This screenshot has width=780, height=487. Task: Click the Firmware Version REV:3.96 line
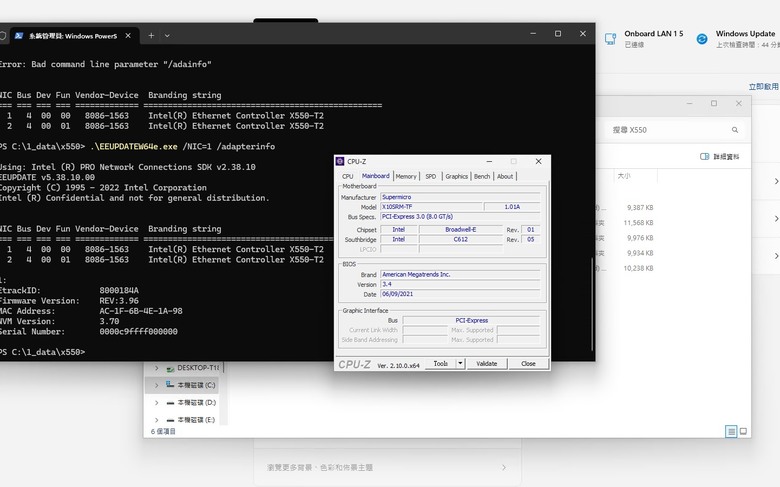69,300
